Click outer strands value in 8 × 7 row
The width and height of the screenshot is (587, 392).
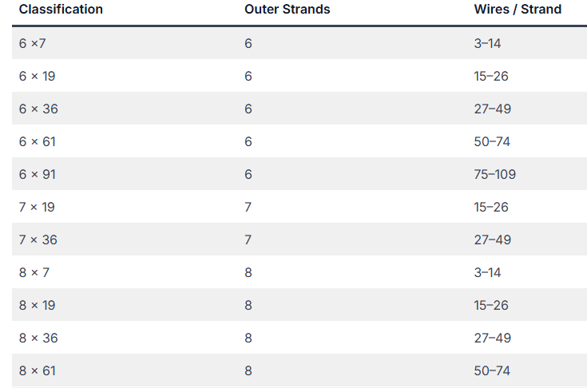point(248,272)
